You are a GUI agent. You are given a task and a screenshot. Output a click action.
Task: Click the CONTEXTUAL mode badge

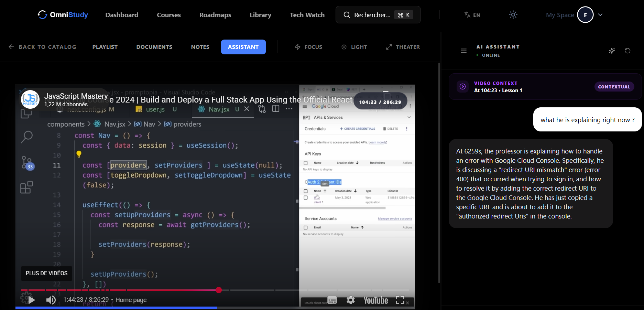[614, 87]
